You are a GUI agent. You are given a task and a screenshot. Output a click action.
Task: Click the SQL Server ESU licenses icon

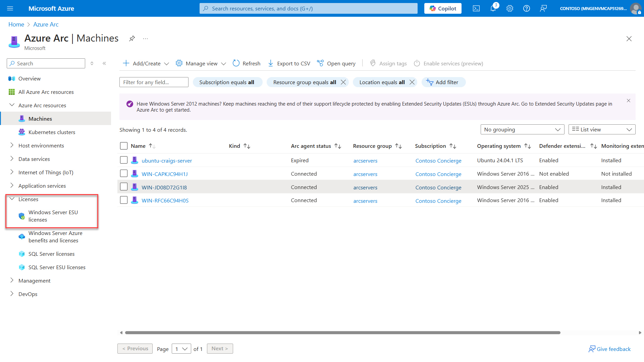click(x=21, y=267)
